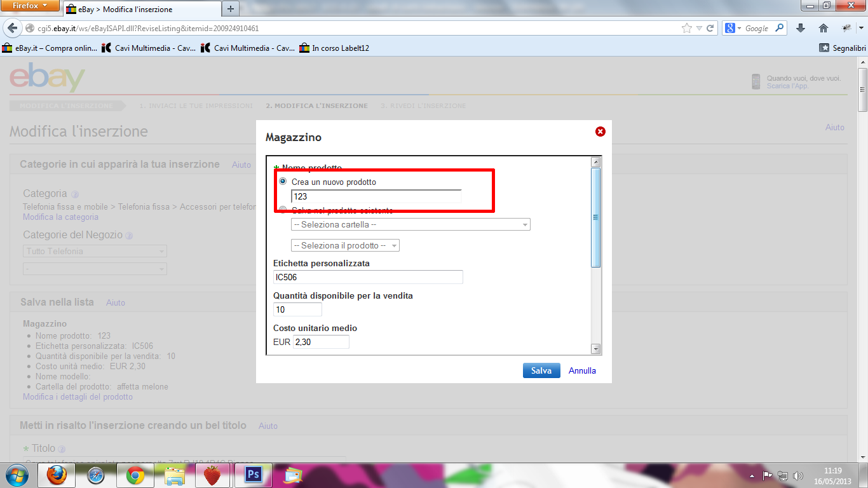Show hidden tray icons arrow
Viewport: 868px width, 488px height.
pos(754,475)
